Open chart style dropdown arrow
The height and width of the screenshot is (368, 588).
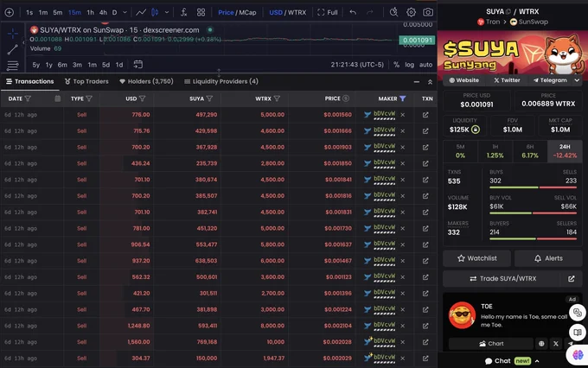tap(167, 12)
